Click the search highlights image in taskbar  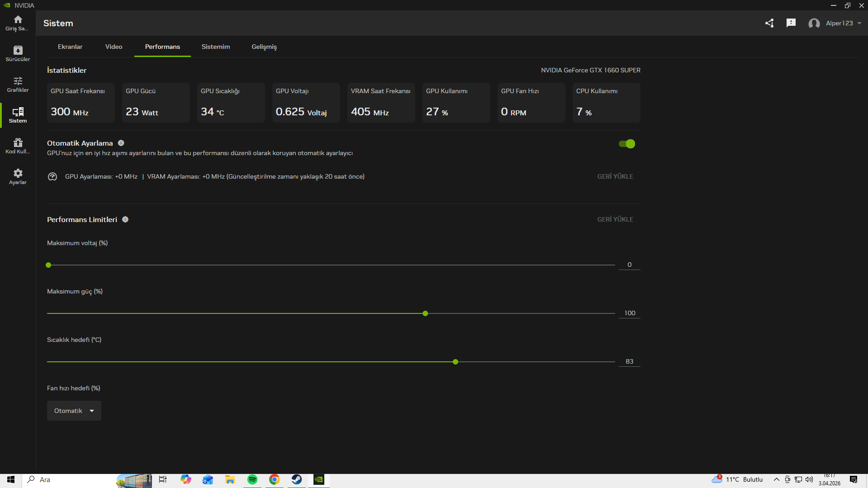click(x=134, y=480)
